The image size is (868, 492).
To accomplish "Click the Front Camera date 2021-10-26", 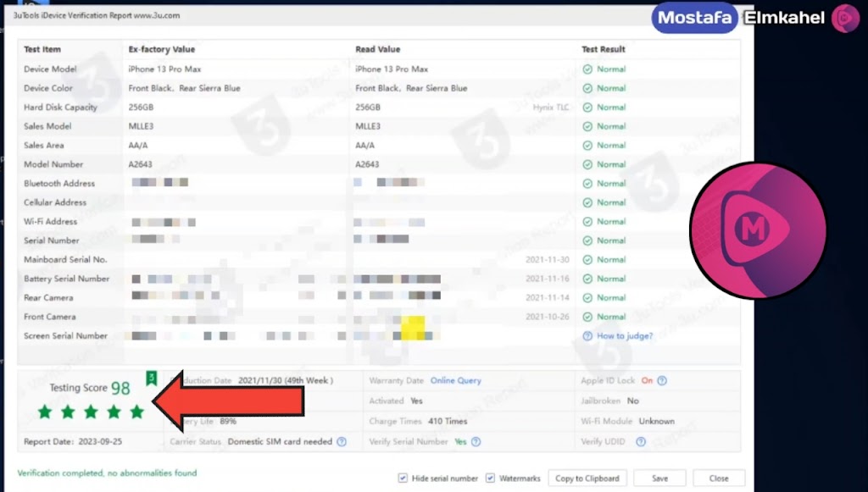I will (548, 317).
